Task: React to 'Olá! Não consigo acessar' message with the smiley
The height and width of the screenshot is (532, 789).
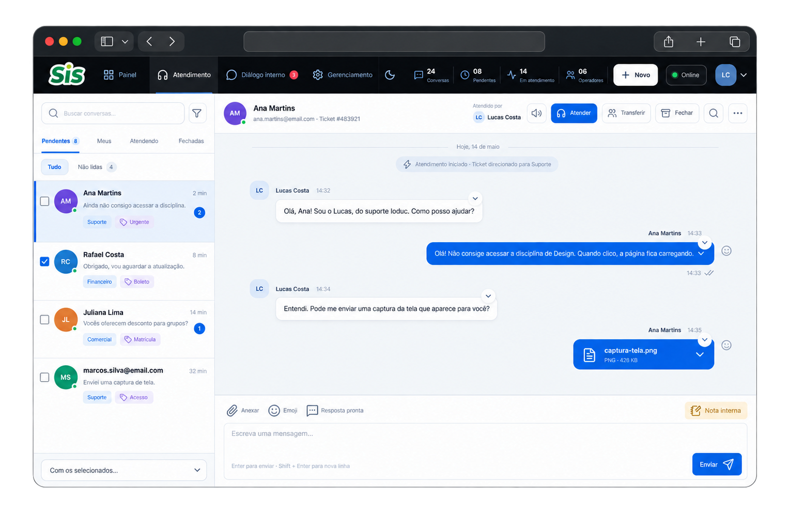Action: pyautogui.click(x=726, y=251)
